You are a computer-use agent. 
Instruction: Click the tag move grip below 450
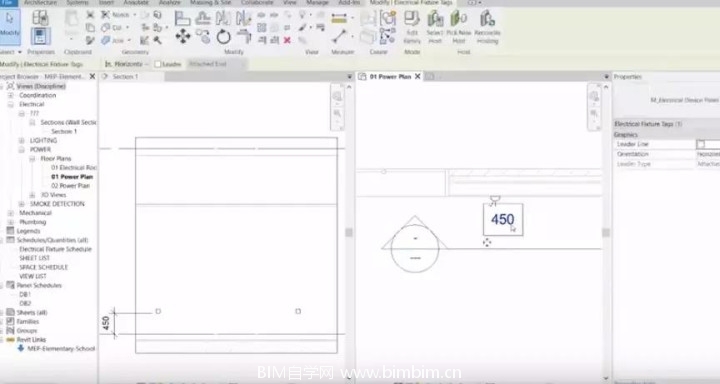(487, 243)
